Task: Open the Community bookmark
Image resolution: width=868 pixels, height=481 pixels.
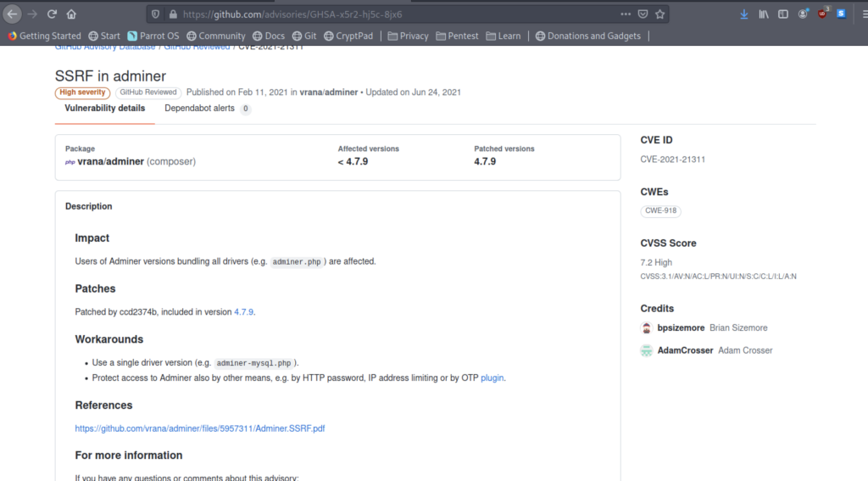Action: click(216, 36)
